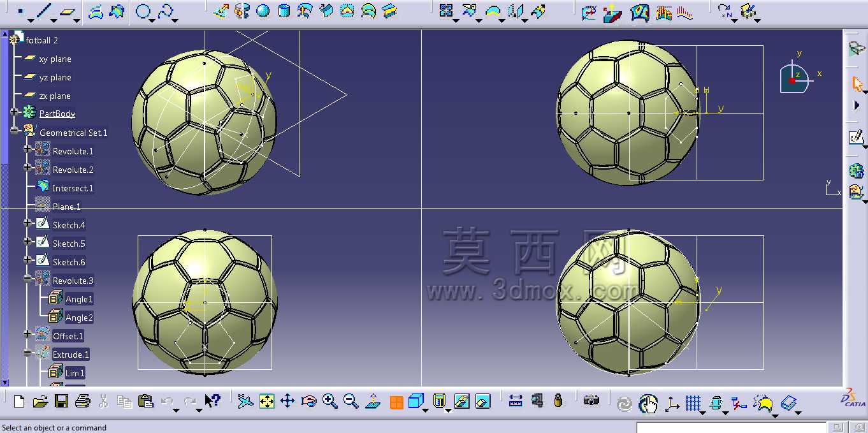Select 'Angle2' parameter in the tree

(79, 318)
